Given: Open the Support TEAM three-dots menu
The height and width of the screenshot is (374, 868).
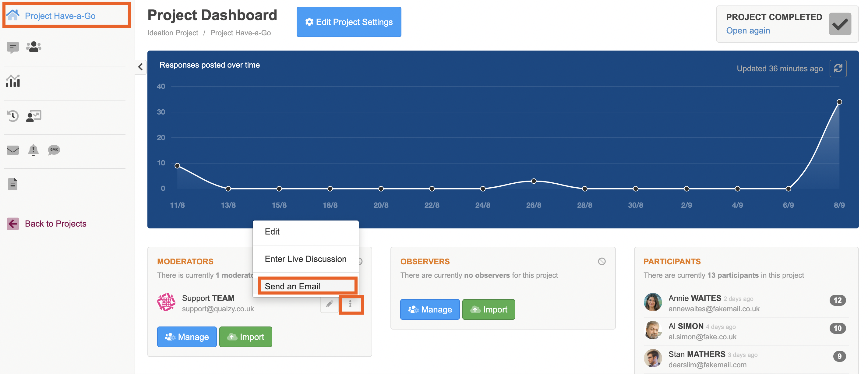Looking at the screenshot, I should [351, 304].
